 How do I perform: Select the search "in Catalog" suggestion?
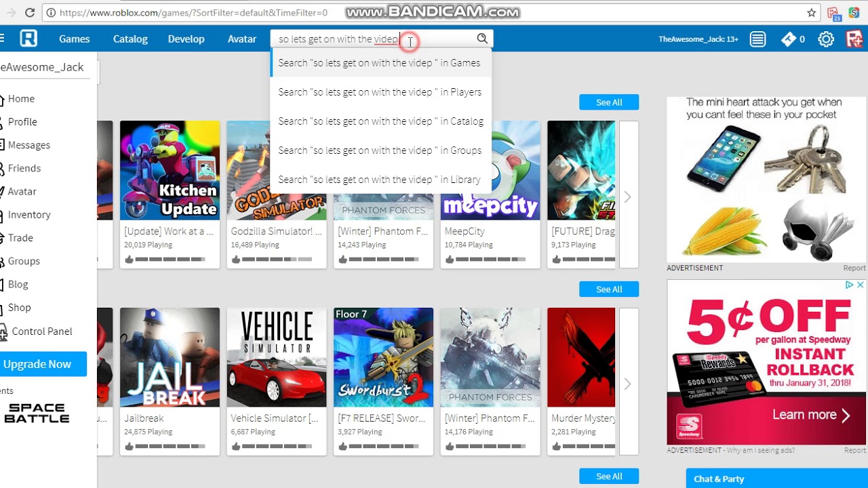(380, 121)
